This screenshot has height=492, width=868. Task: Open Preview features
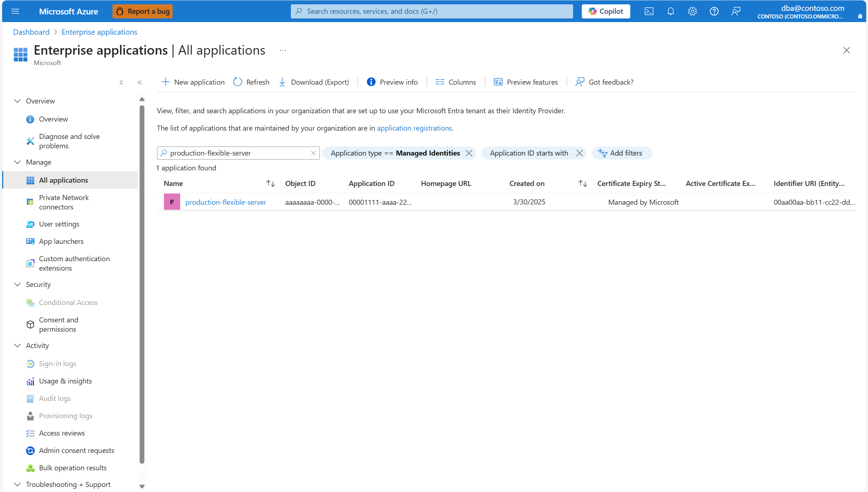point(526,82)
